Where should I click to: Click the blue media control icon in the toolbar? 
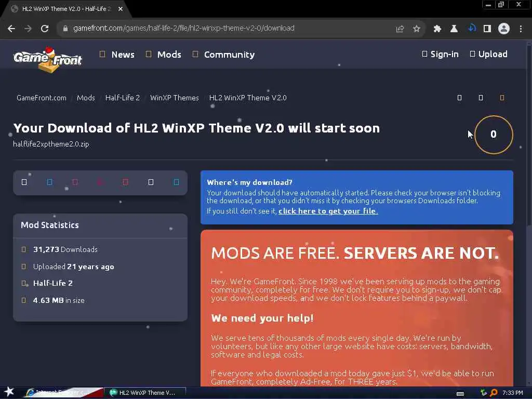pos(472,28)
